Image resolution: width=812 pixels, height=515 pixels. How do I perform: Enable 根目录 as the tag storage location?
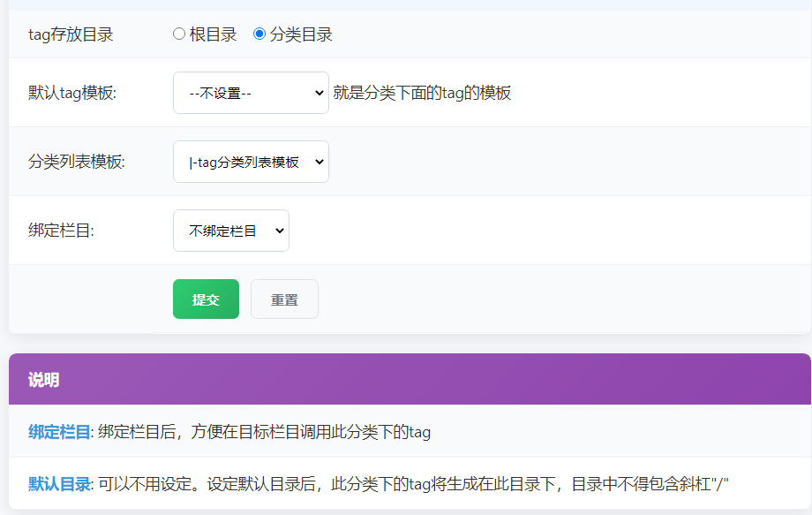tap(179, 34)
